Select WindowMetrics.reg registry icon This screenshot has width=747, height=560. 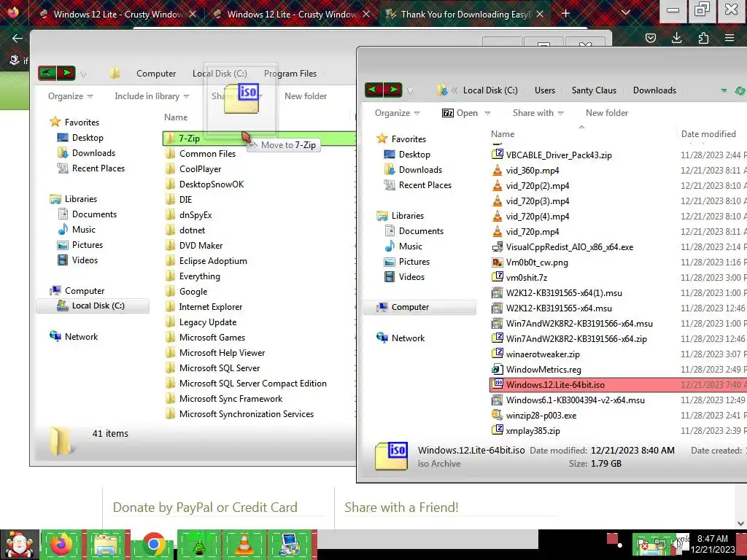498,369
